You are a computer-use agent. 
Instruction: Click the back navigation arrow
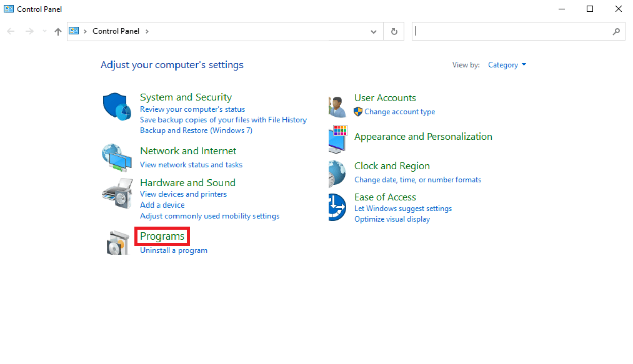(11, 31)
